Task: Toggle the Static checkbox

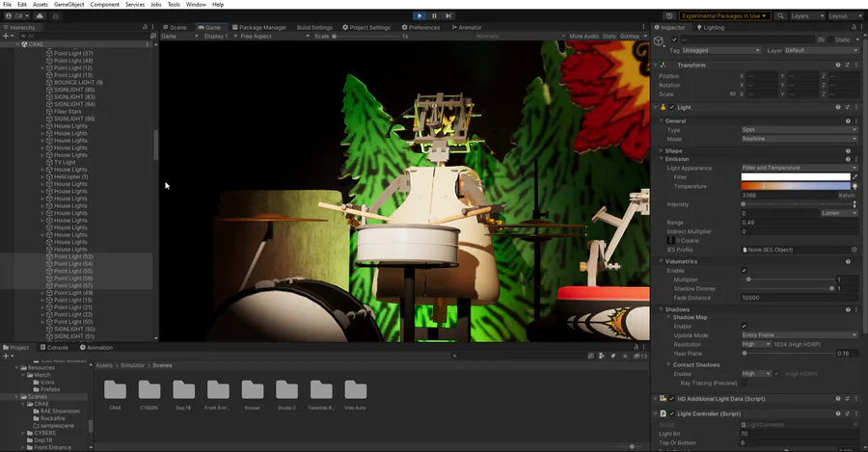Action: pyautogui.click(x=829, y=40)
